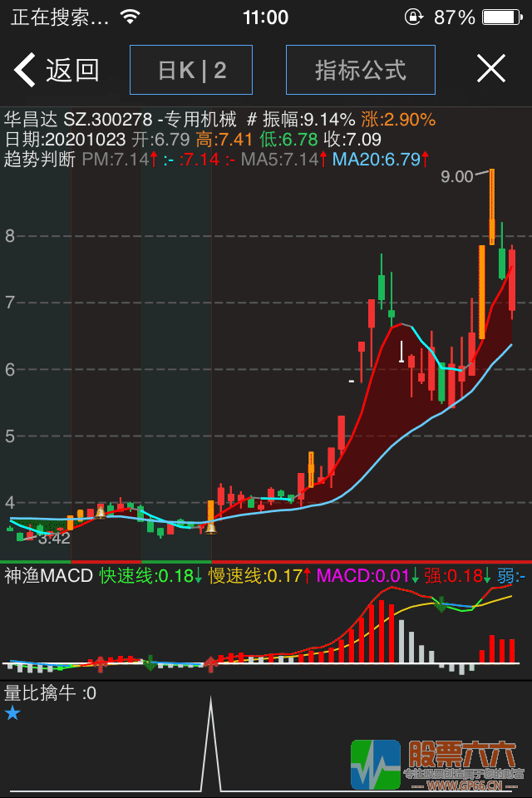Tap the Wi-Fi status icon
The image size is (532, 798).
(x=131, y=17)
